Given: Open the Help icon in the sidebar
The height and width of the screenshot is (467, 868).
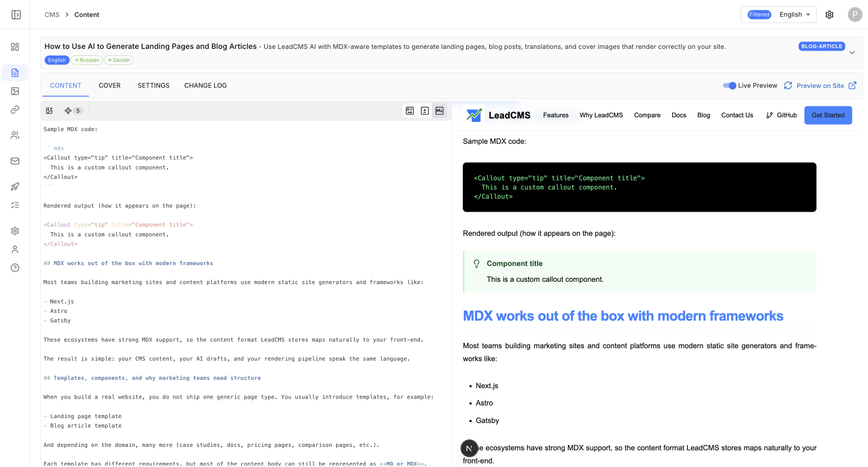Looking at the screenshot, I should pyautogui.click(x=15, y=267).
